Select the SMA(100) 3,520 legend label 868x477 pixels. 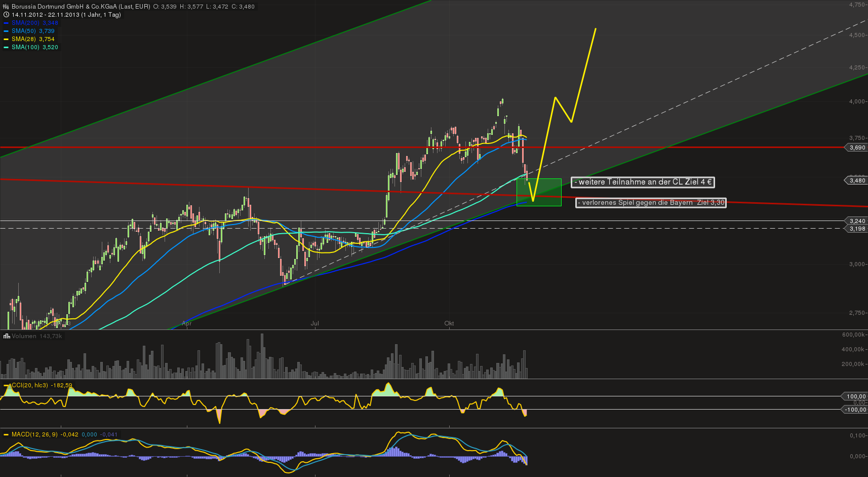35,47
